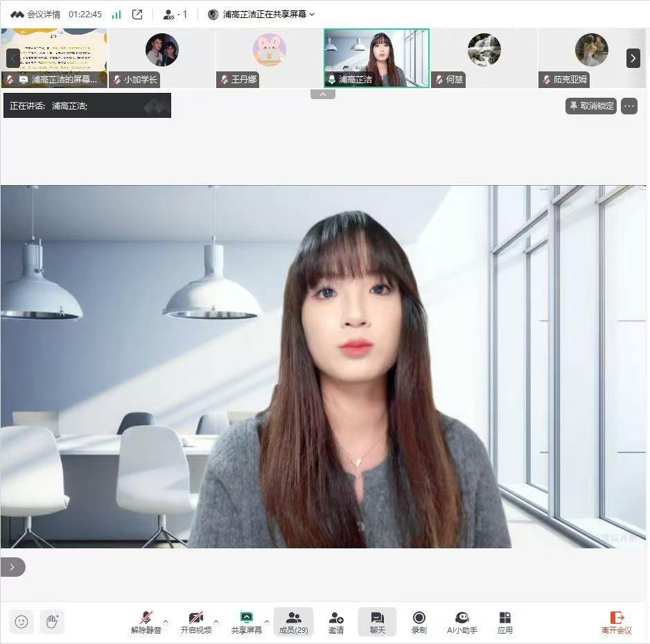Open the 聊天 chat panel
Image resolution: width=650 pixels, height=644 pixels.
point(377,622)
